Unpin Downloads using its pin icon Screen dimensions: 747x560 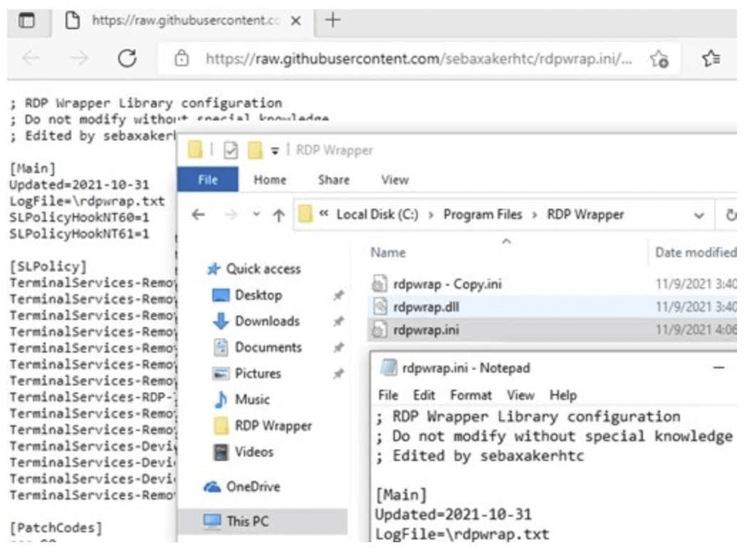point(339,322)
